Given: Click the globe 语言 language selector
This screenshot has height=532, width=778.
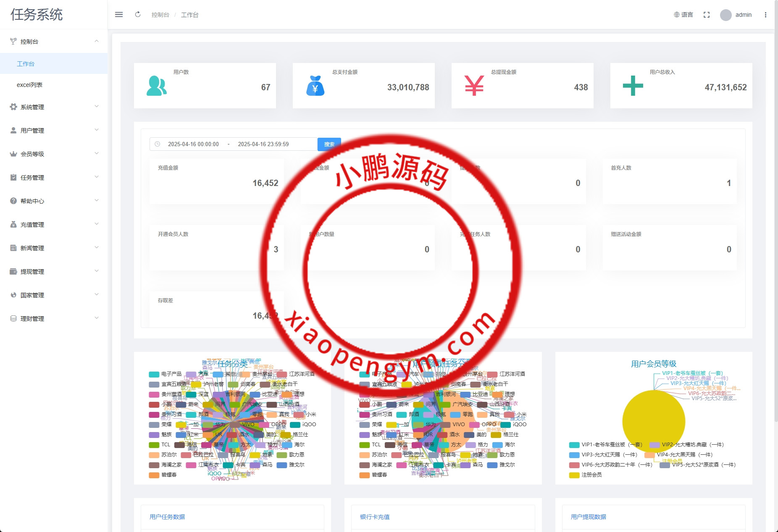Looking at the screenshot, I should pos(683,15).
